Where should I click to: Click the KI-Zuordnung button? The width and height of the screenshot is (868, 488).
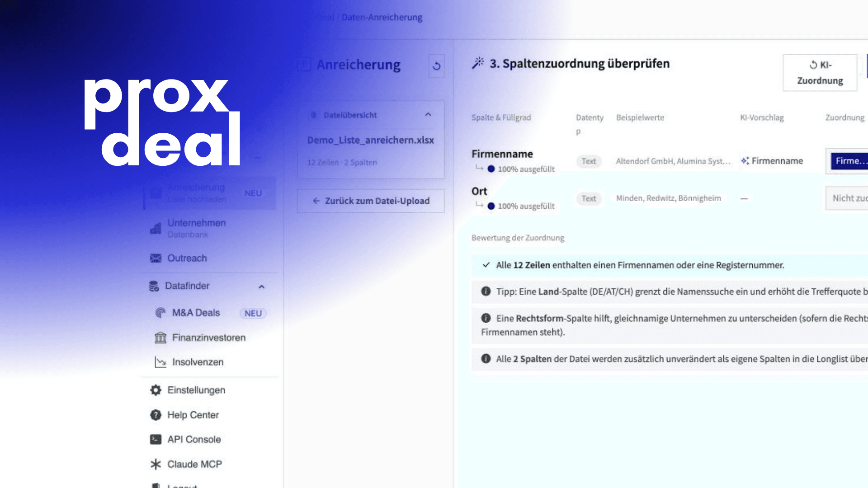click(x=820, y=73)
